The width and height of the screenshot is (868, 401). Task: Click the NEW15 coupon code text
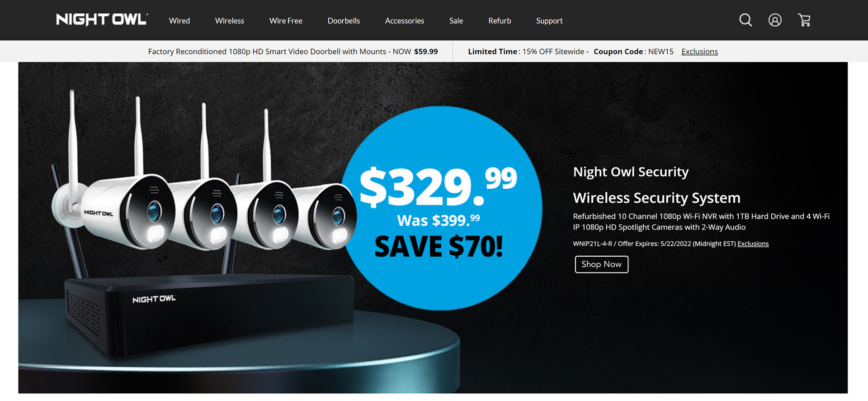tap(660, 52)
